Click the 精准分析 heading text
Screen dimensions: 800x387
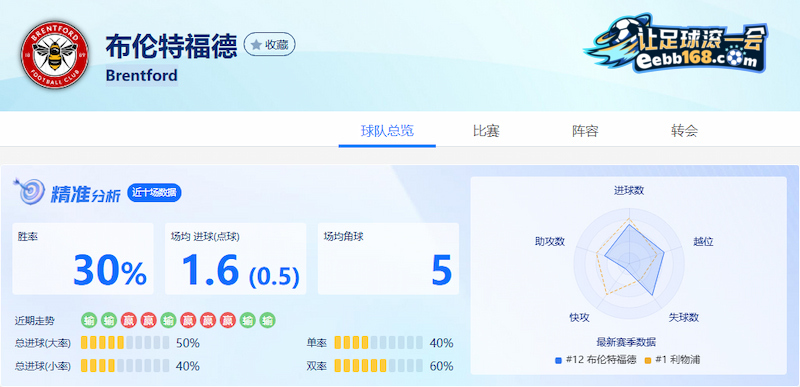[85, 195]
